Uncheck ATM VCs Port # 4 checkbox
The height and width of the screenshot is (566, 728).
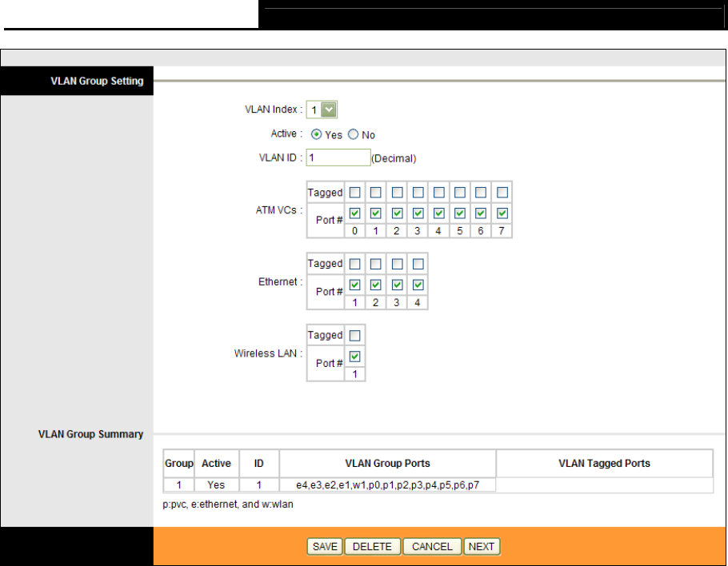(x=438, y=213)
